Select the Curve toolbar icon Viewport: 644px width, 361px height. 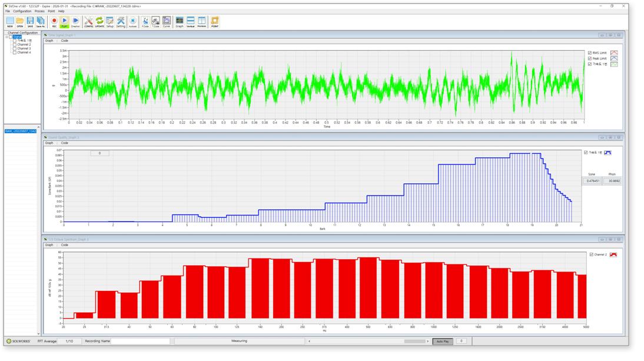167,22
